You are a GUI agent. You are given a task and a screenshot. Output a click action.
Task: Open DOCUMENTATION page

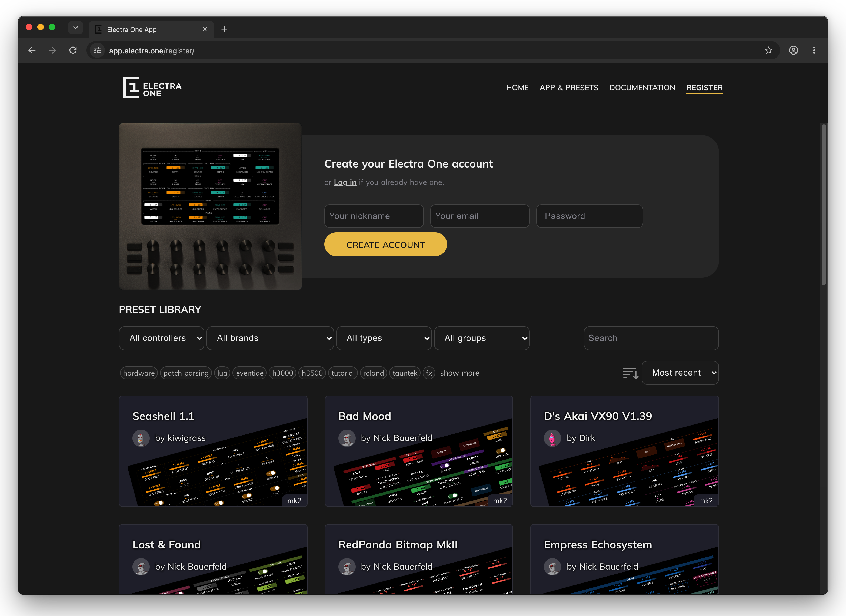[642, 88]
